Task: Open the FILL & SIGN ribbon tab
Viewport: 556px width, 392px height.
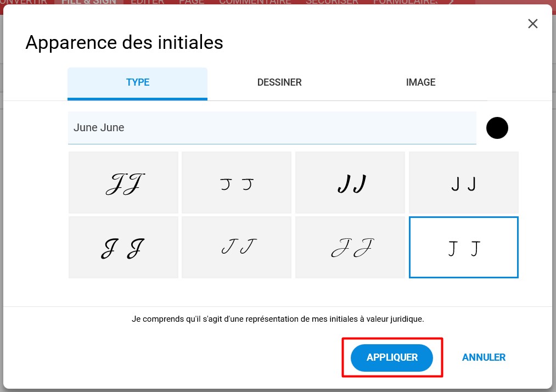Action: pyautogui.click(x=89, y=2)
